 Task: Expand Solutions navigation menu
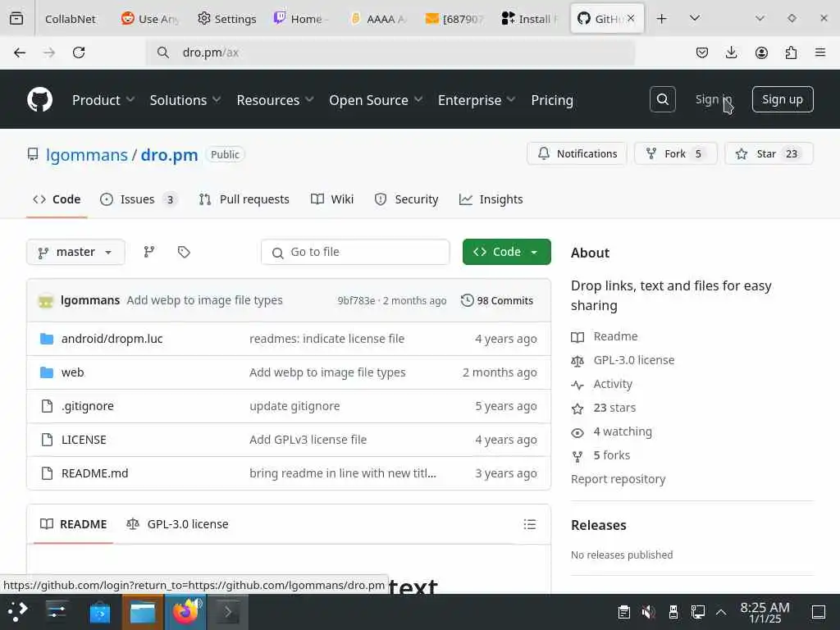[x=185, y=99]
